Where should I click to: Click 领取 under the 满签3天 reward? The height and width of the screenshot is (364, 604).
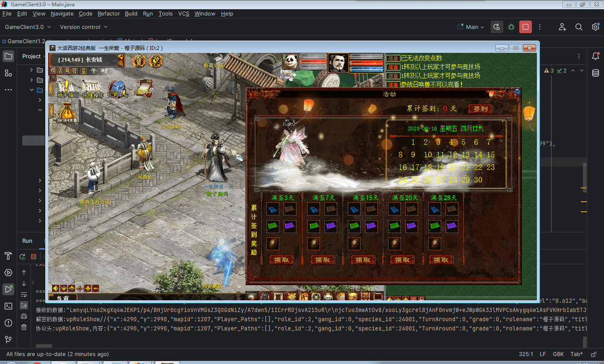point(281,260)
